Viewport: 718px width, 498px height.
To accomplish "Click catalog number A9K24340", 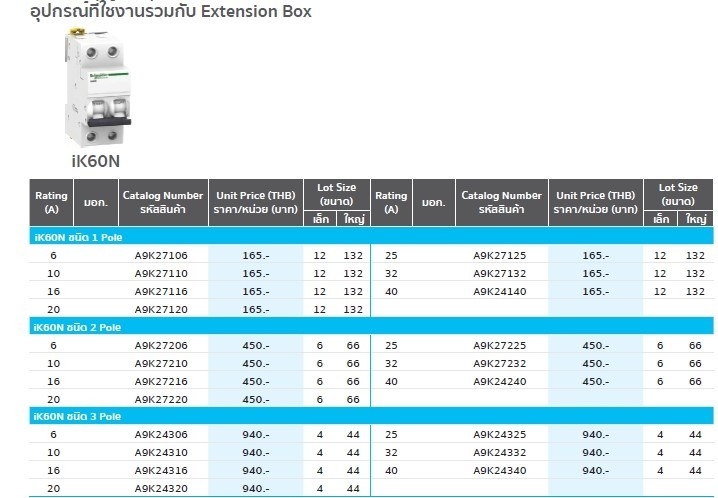I will [x=500, y=470].
